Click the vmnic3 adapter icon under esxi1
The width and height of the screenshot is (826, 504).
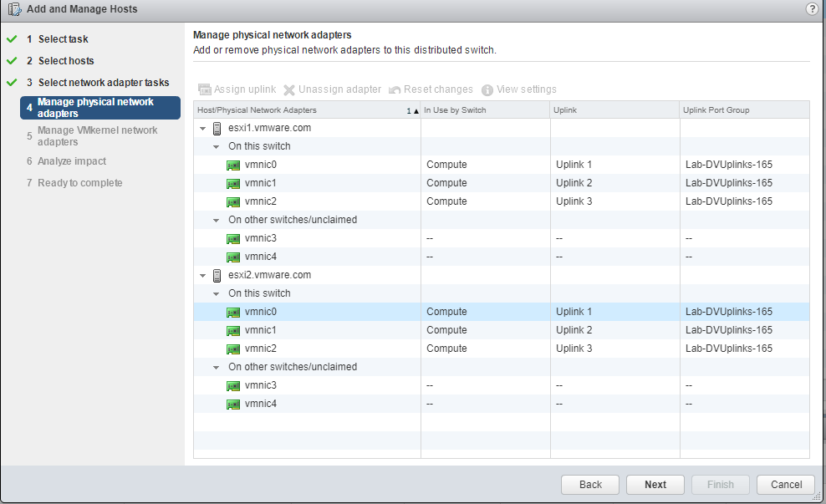tap(233, 238)
